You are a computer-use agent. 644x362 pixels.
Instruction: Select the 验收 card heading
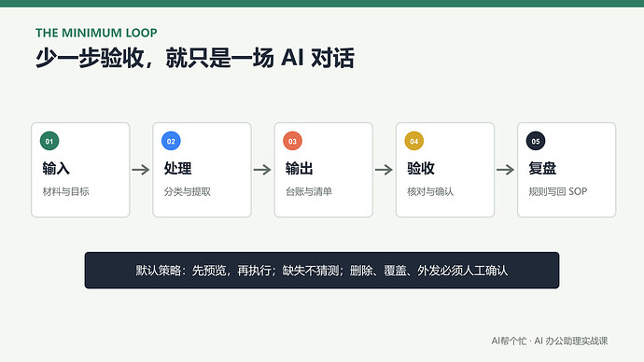click(x=421, y=168)
